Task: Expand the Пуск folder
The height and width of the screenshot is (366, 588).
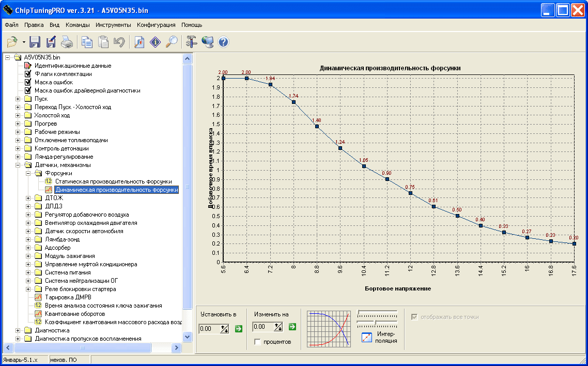Action: pyautogui.click(x=18, y=99)
